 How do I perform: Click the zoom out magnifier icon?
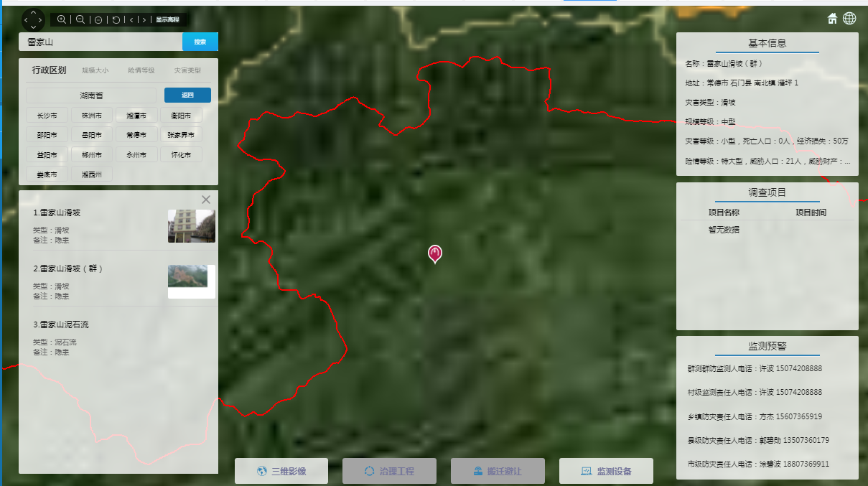pyautogui.click(x=80, y=20)
